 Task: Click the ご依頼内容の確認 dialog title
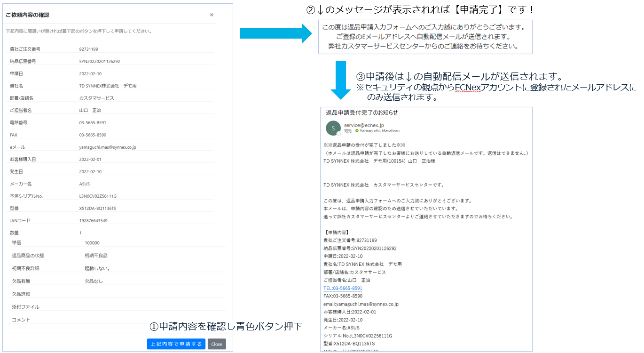pyautogui.click(x=27, y=15)
